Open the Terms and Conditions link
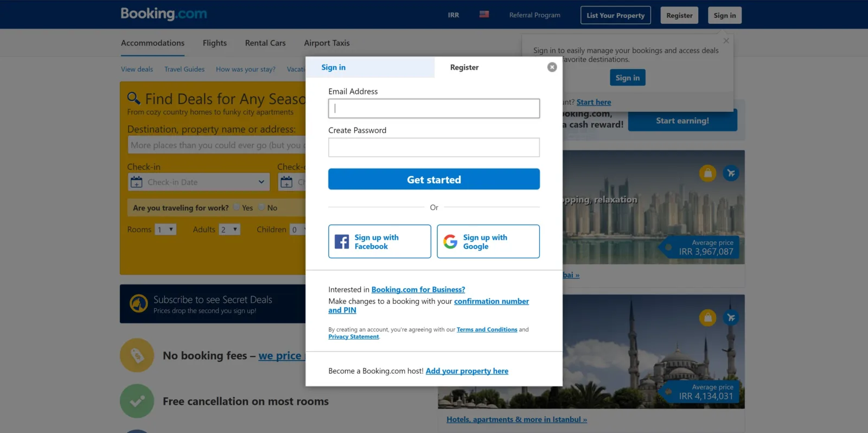The image size is (868, 433). 487,329
